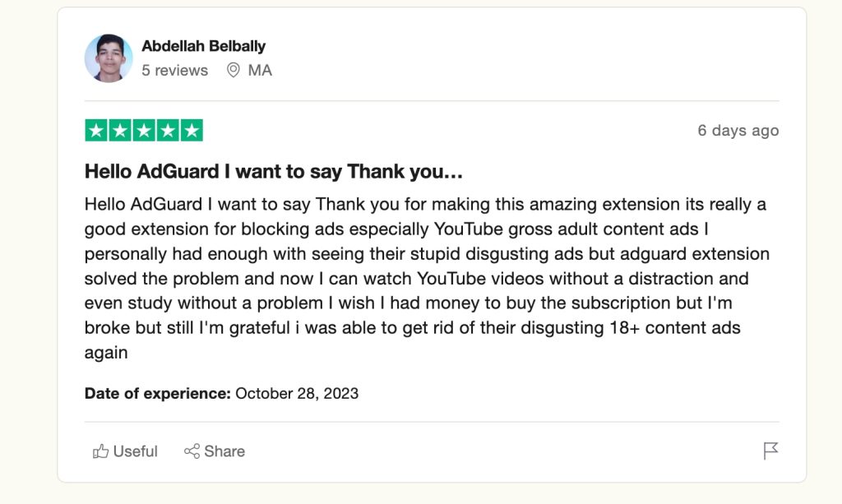Click Abdellah Belbally's profile avatar
The height and width of the screenshot is (504, 842).
tap(109, 58)
